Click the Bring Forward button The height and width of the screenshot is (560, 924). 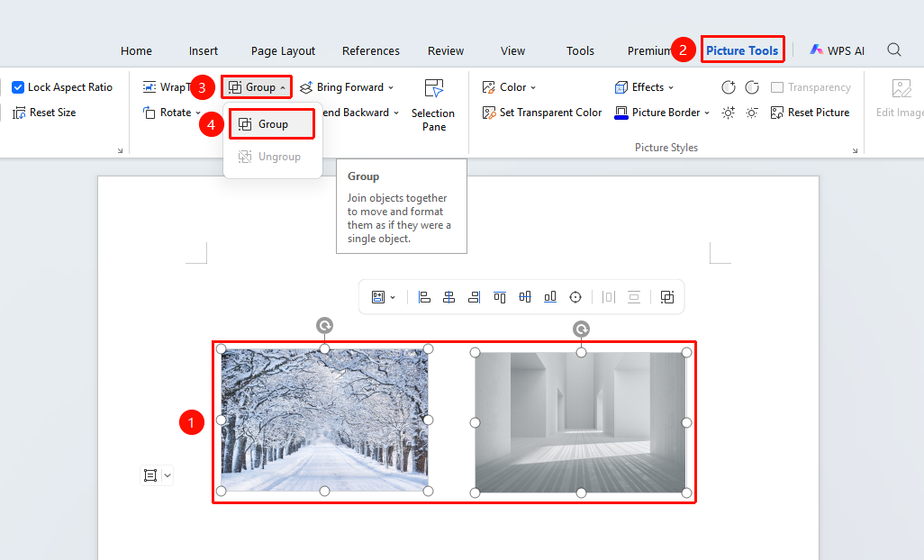pos(342,87)
